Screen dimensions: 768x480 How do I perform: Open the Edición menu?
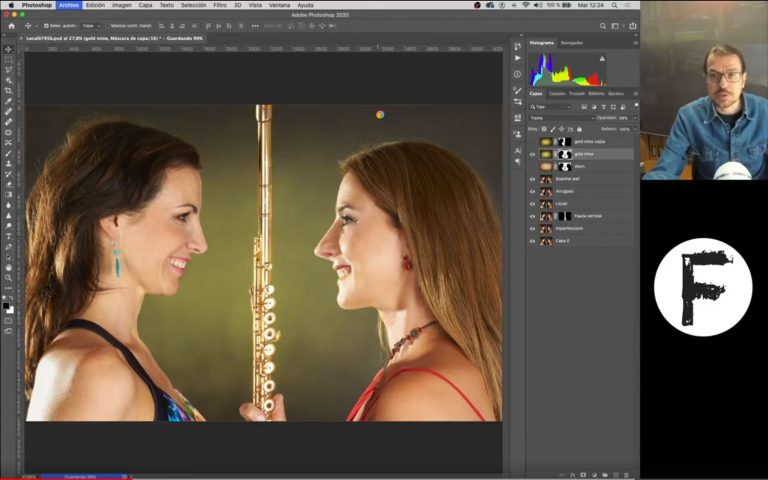click(96, 5)
